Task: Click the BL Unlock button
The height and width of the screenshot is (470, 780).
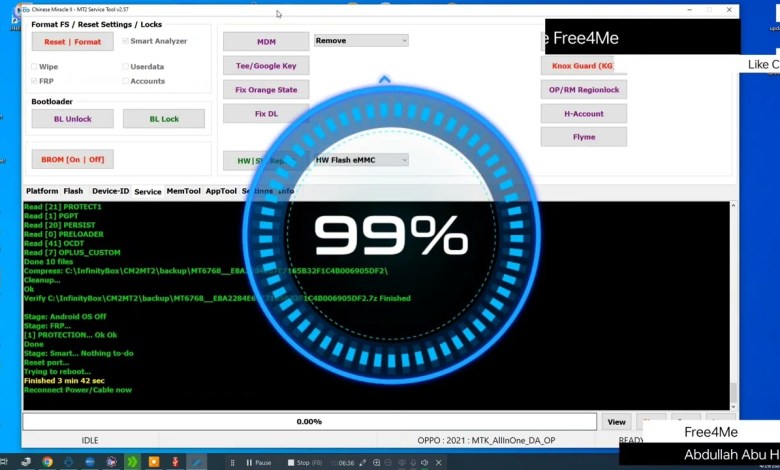Action: [x=73, y=119]
